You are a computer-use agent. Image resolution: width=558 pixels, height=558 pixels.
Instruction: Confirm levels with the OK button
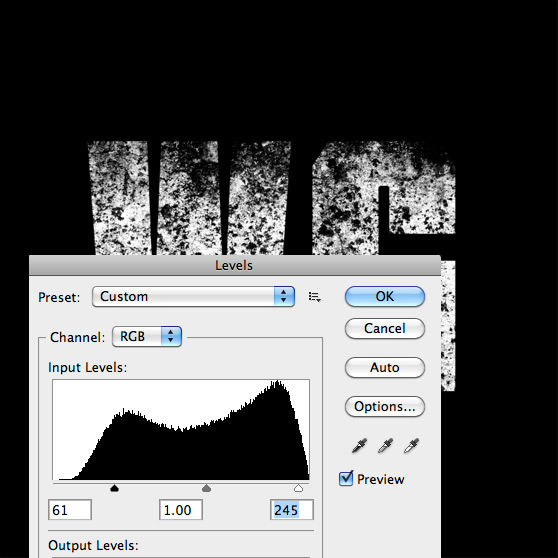pyautogui.click(x=385, y=296)
